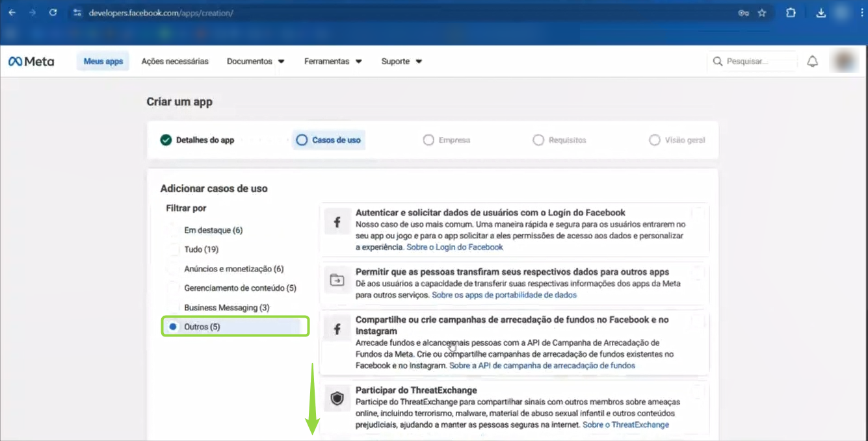
Task: Click the Facebook icon beside Login do Facebook
Action: click(337, 223)
